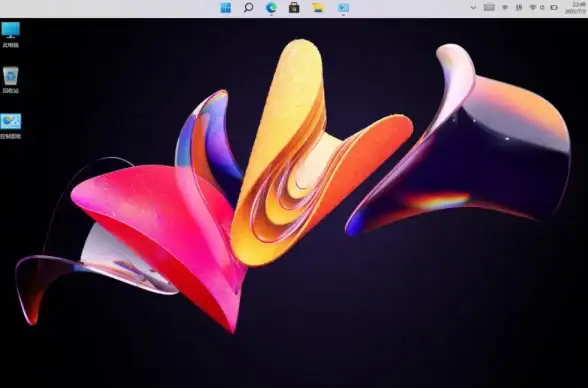Check the battery status icon
This screenshot has height=388, width=588.
coord(554,7)
